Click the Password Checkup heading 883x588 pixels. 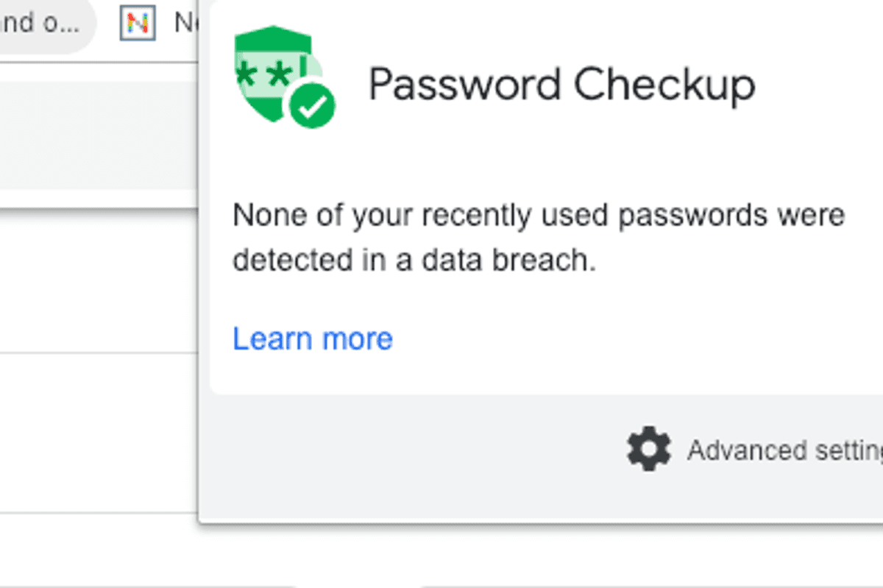tap(563, 83)
